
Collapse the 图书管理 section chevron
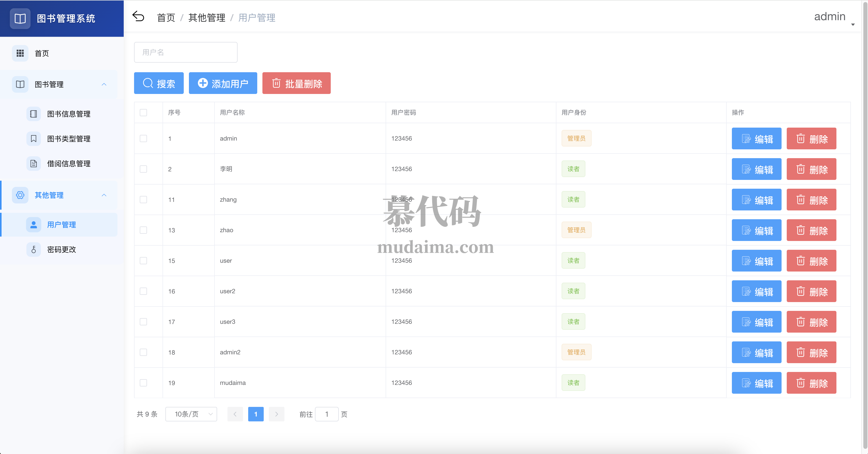(x=104, y=84)
